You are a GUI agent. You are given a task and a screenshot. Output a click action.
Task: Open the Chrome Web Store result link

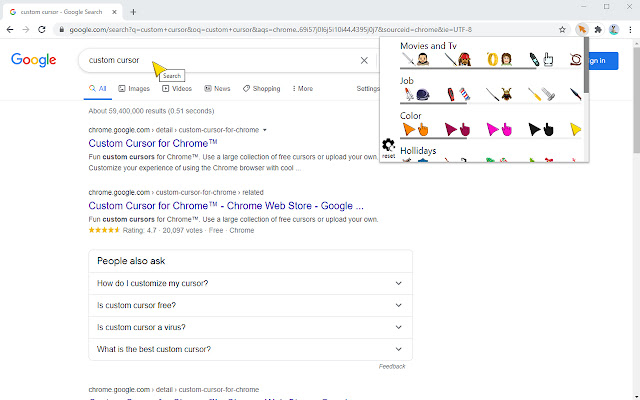tap(226, 206)
